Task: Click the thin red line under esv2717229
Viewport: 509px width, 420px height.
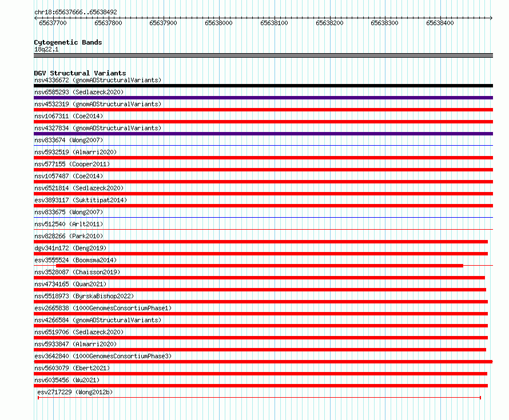Action: point(259,397)
